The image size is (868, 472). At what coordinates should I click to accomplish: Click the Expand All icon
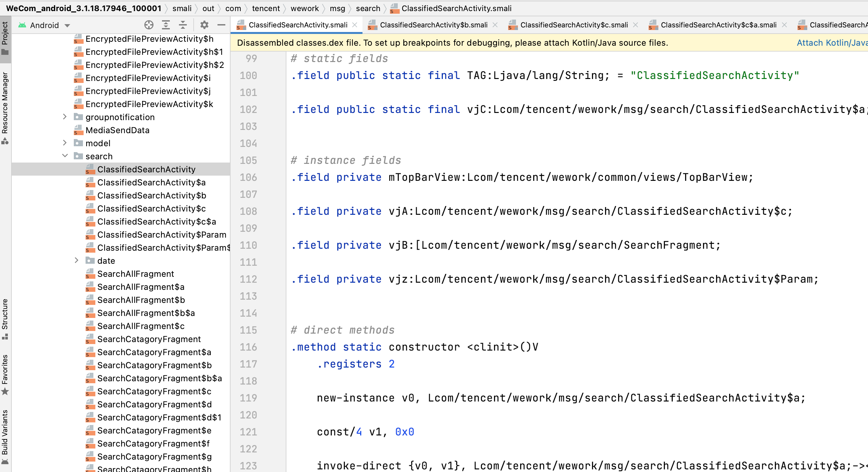(166, 25)
